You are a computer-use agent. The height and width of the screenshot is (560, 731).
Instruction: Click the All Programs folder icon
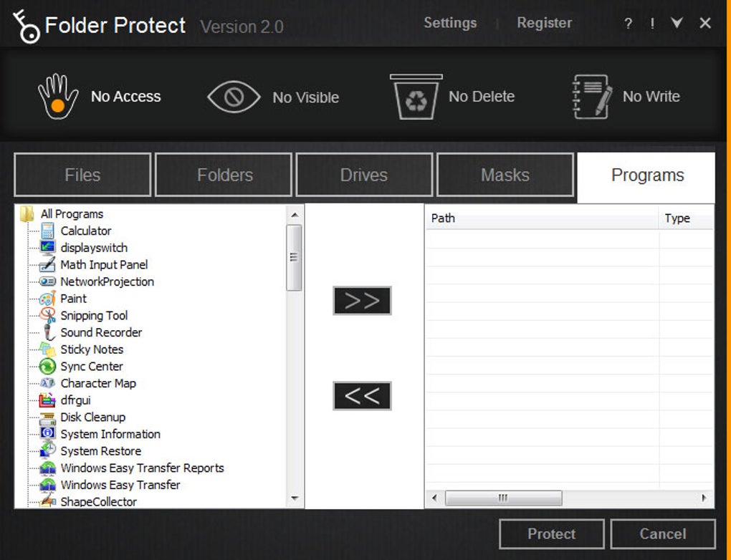coord(27,214)
